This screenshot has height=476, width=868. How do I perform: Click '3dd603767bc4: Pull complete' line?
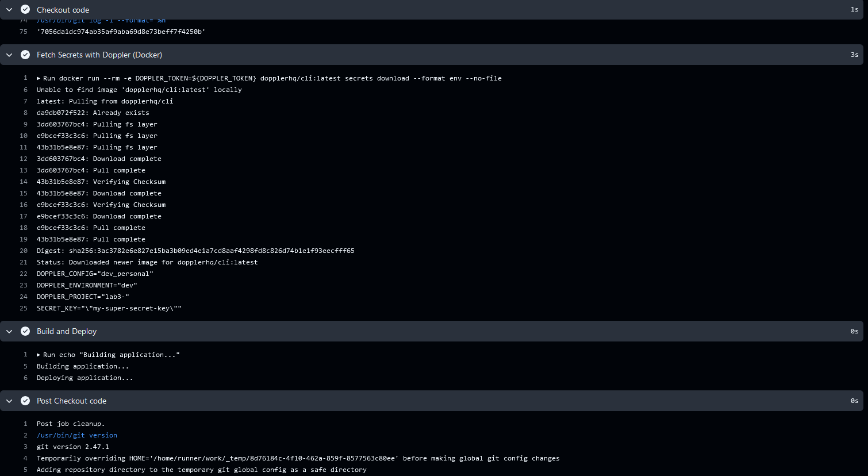(x=91, y=170)
